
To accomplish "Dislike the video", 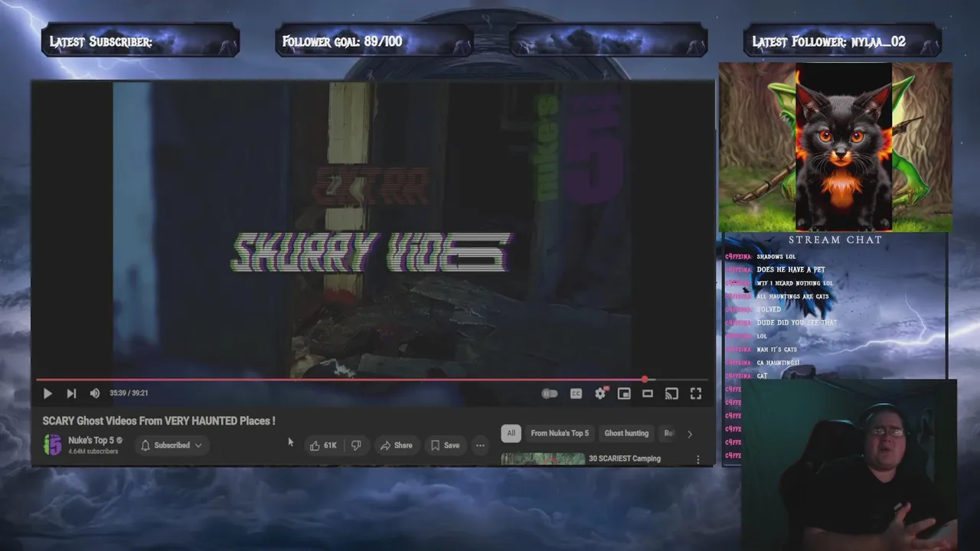I will 356,445.
